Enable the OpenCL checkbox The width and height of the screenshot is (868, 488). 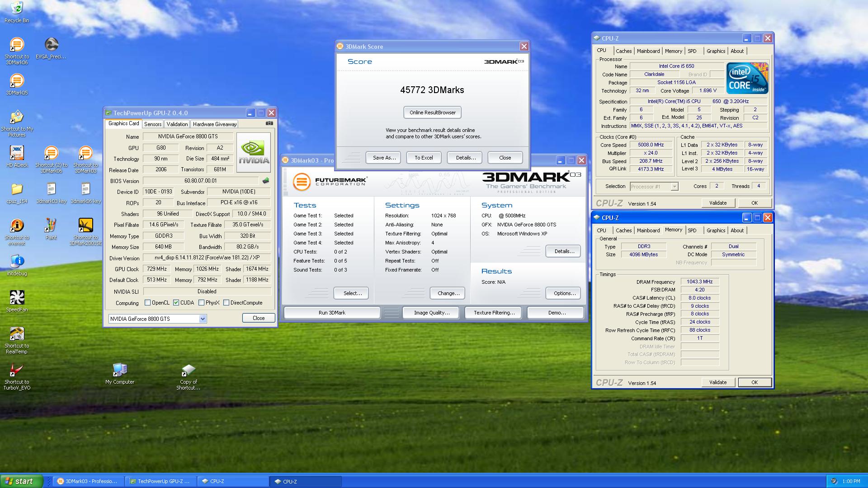pos(147,303)
